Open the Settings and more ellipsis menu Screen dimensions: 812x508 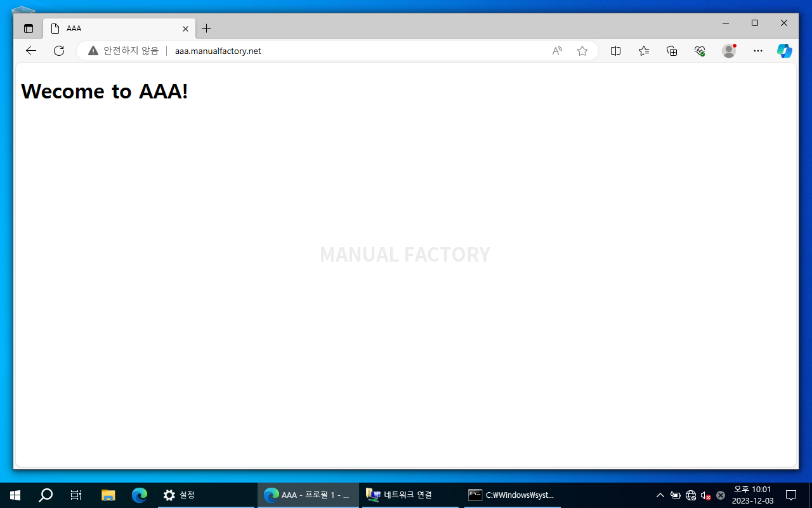[x=757, y=51]
